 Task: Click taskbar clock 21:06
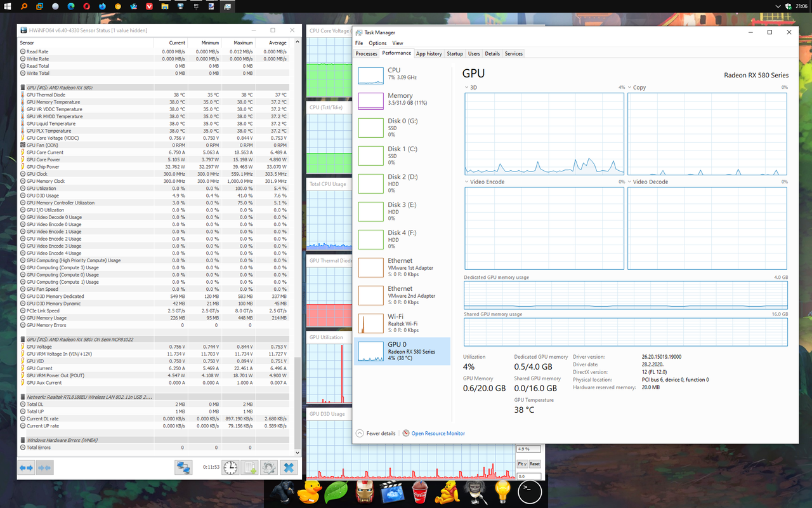801,6
